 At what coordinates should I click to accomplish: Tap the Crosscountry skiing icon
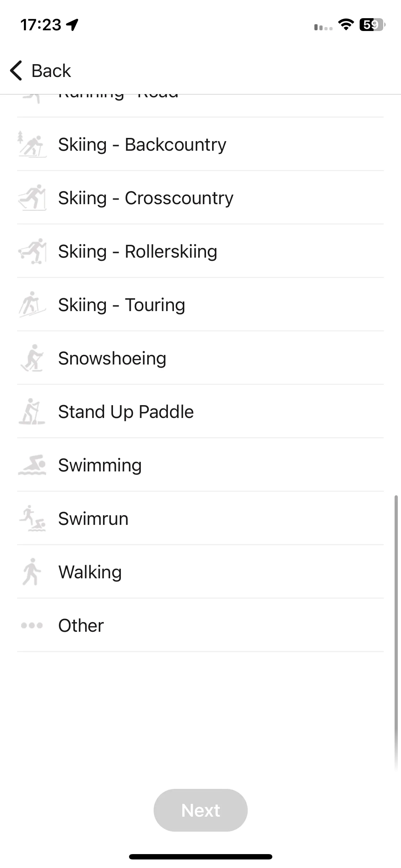pyautogui.click(x=32, y=198)
